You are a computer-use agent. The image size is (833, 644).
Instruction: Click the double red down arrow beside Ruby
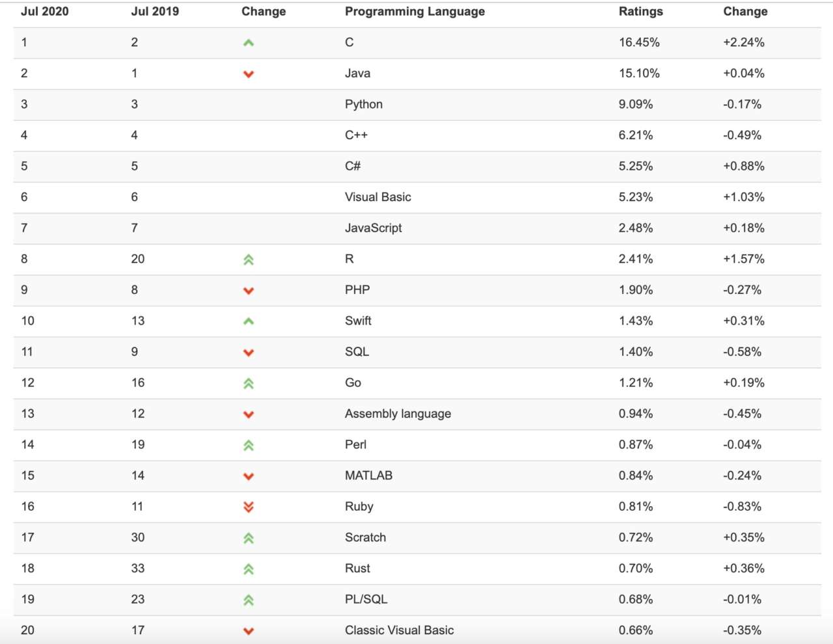[248, 507]
